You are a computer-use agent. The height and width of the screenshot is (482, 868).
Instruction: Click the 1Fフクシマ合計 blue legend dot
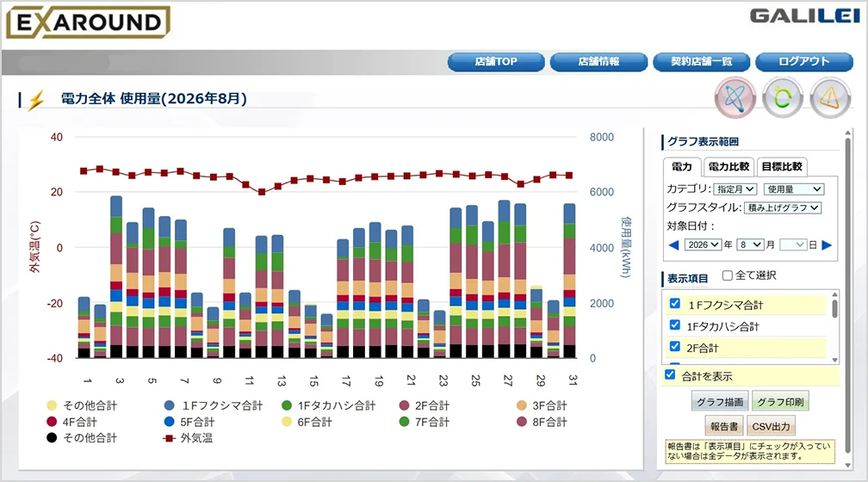click(x=170, y=405)
